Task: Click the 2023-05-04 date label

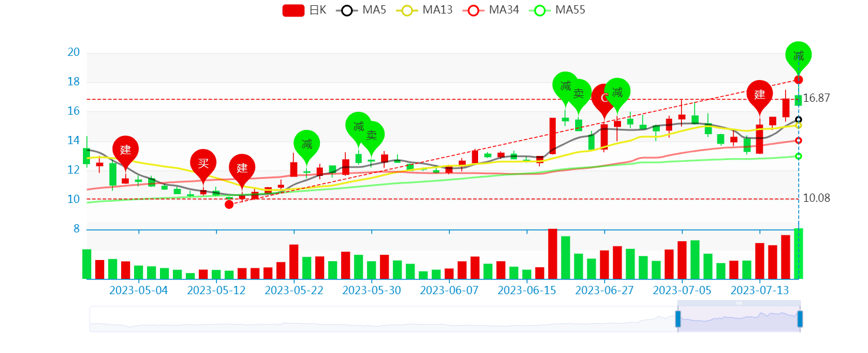Action: pyautogui.click(x=139, y=290)
